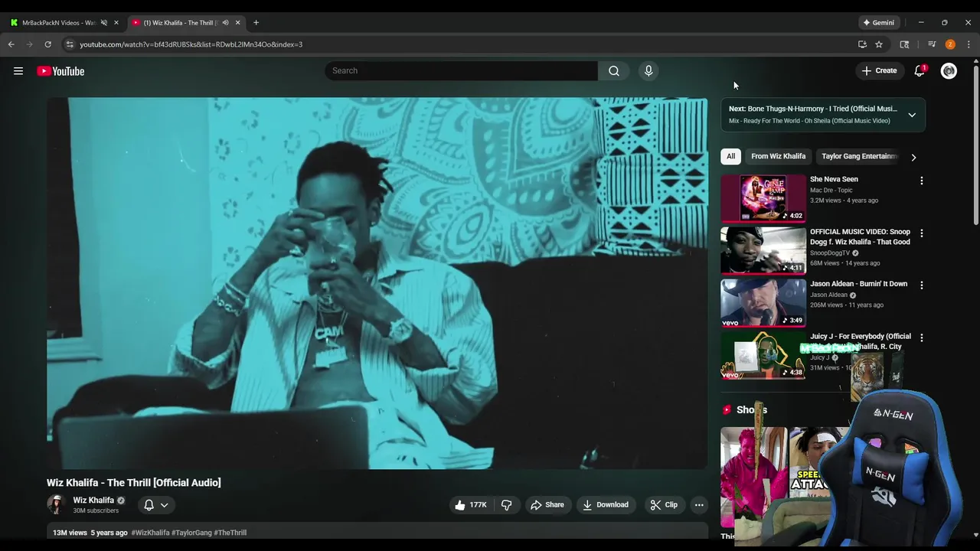Open notification preference dropdown chevron
The height and width of the screenshot is (551, 980).
(164, 505)
